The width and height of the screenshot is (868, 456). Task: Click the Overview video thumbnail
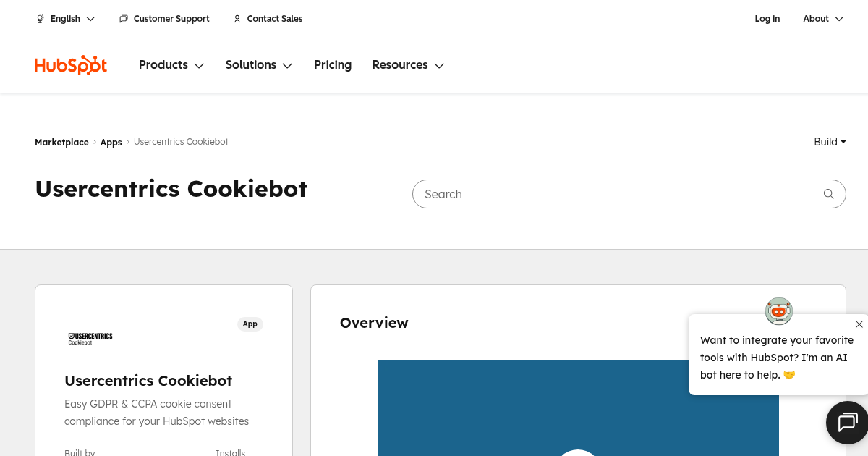[x=578, y=408]
